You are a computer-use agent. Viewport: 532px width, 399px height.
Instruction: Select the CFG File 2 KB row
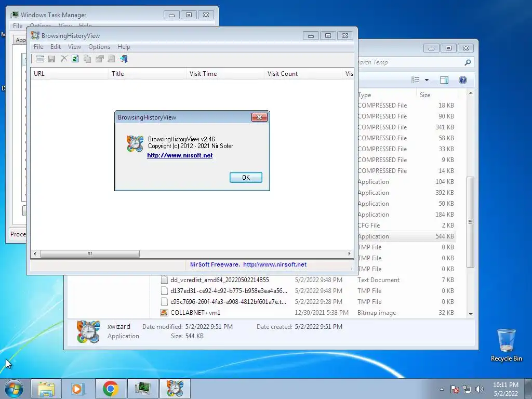point(406,225)
